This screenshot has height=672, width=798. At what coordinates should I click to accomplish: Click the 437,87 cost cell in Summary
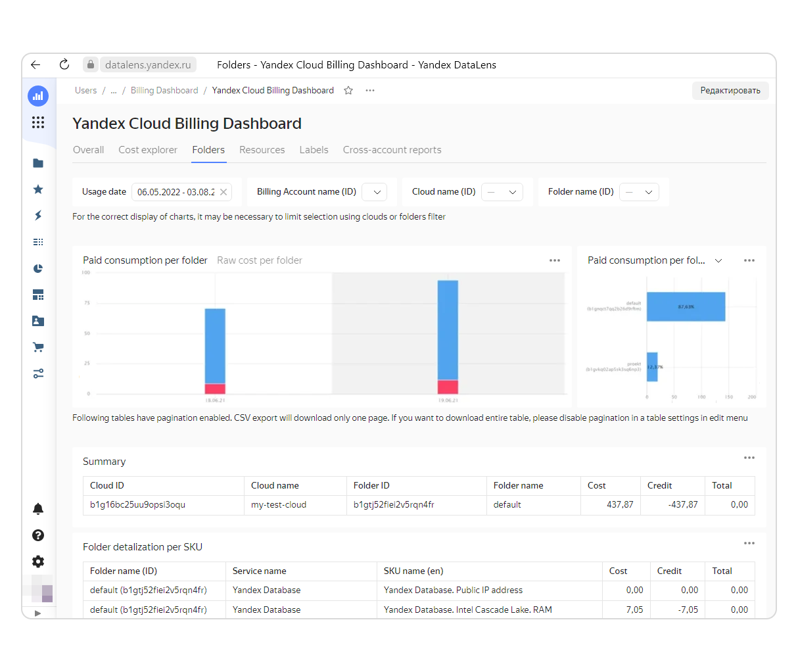tap(611, 505)
